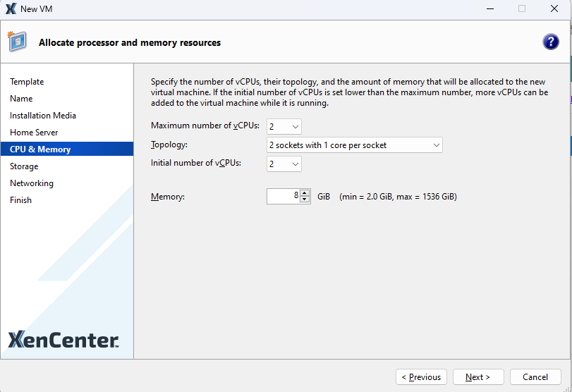Select the CPU & Memory step
The width and height of the screenshot is (572, 392).
40,149
